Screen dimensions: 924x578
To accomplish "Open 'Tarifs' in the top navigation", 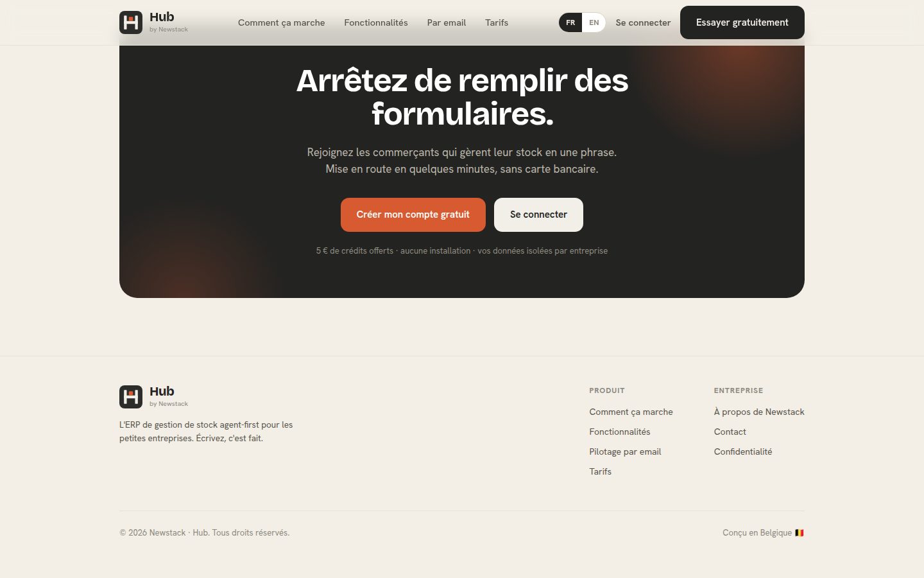I will (497, 22).
